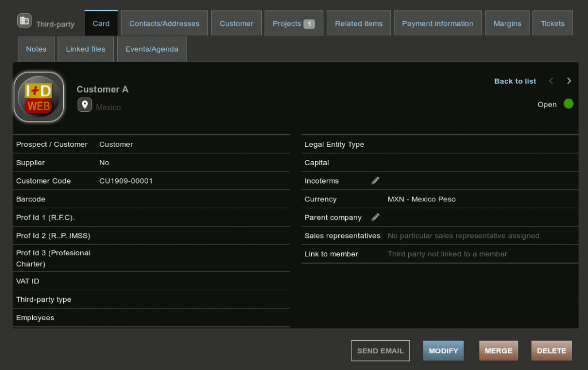Edit Parent company with the pencil icon
This screenshot has height=370, width=588.
[376, 217]
